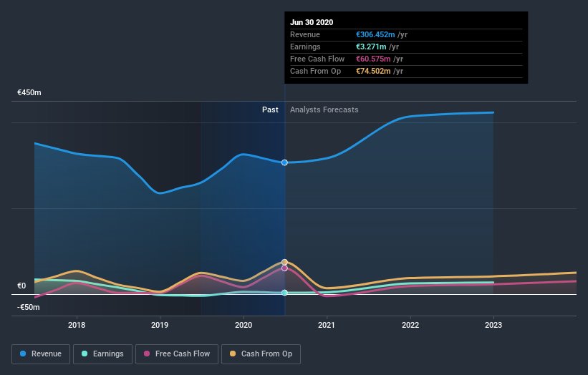Toggle the Free Cash Flow legend button
The image size is (588, 375).
coord(177,354)
